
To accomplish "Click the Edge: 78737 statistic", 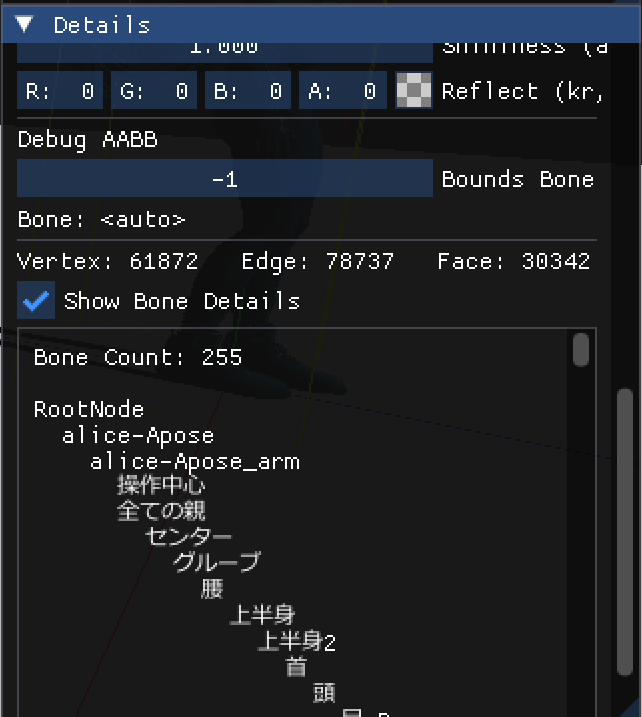I will (x=317, y=261).
